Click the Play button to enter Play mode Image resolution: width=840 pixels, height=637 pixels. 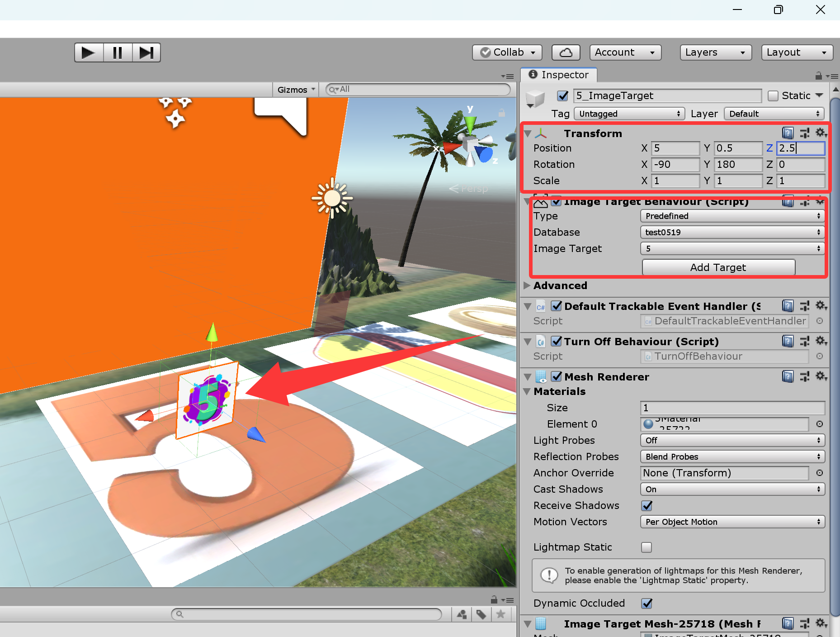pyautogui.click(x=89, y=52)
